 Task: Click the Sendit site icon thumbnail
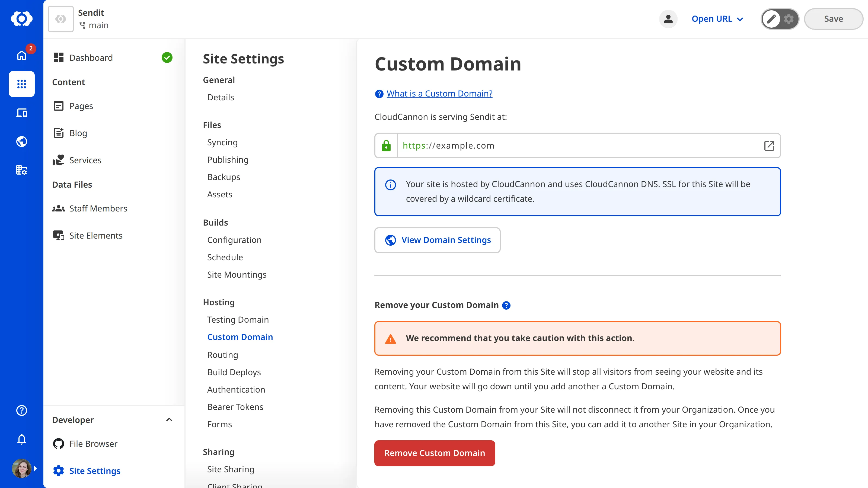pos(61,19)
